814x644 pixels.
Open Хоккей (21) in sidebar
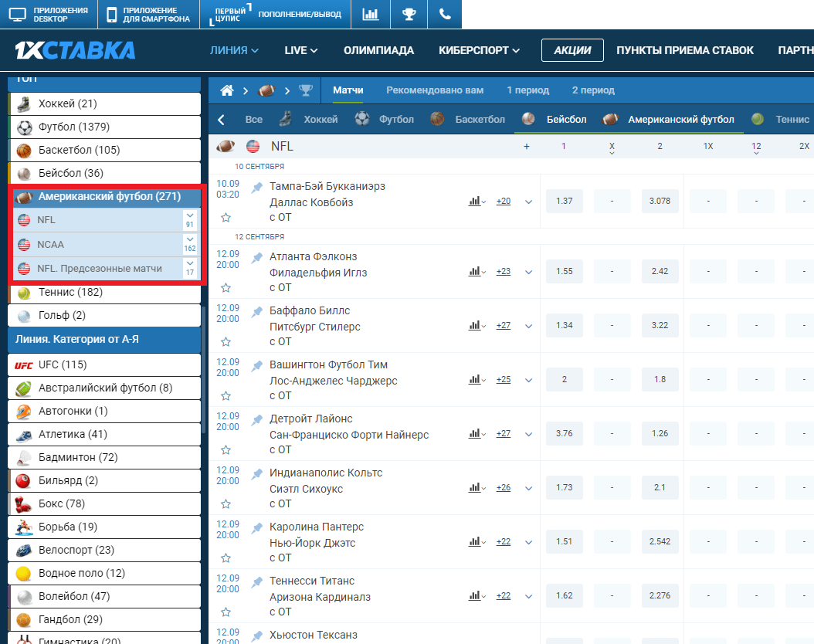pos(104,103)
